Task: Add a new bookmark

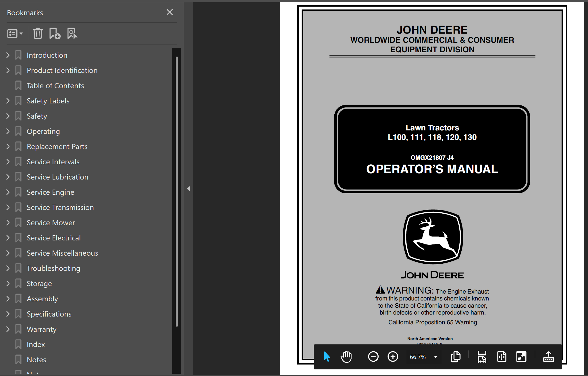Action: [55, 34]
